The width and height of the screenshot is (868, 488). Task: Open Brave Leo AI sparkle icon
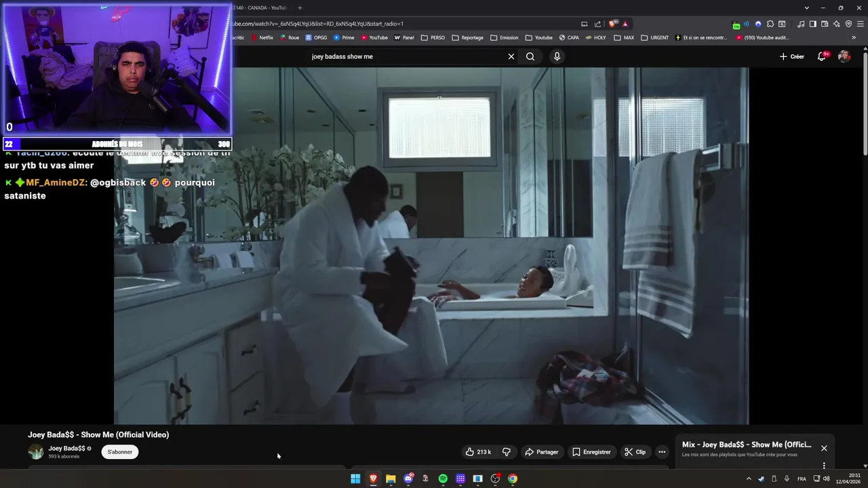click(x=837, y=24)
